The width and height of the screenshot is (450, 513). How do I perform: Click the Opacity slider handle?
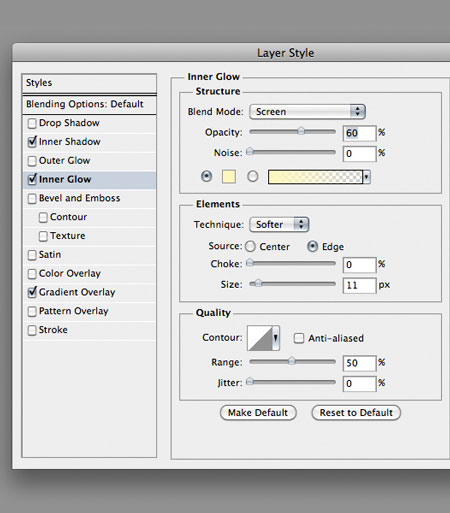(x=301, y=131)
